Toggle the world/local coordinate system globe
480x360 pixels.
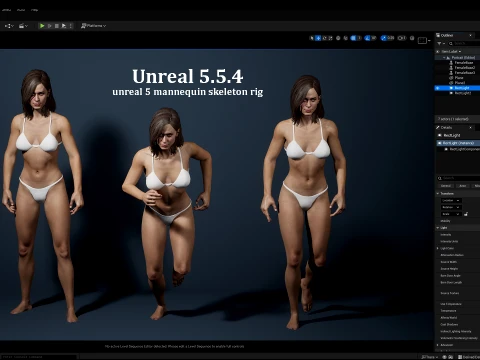pyautogui.click(x=338, y=38)
